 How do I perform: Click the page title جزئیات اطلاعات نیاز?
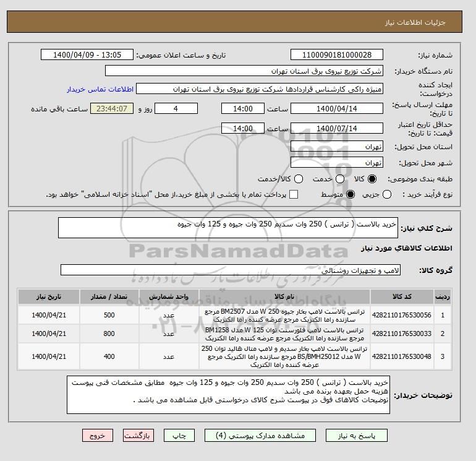click(415, 22)
